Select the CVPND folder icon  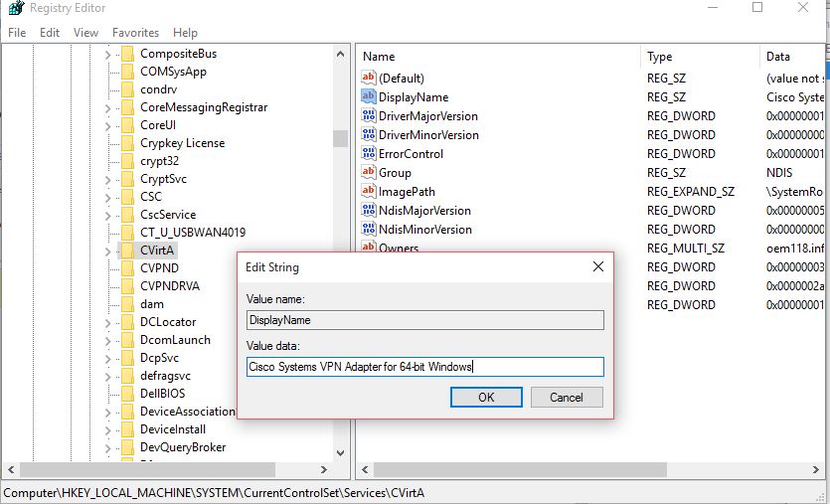point(127,268)
